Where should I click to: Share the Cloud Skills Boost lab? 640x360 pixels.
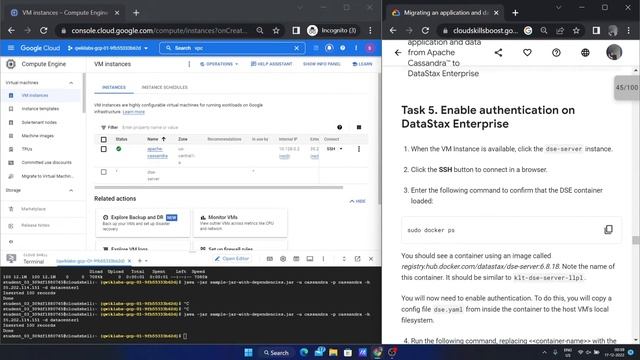coord(498,53)
